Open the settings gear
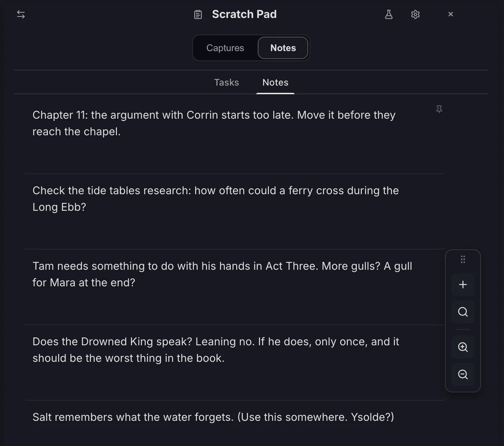Image resolution: width=504 pixels, height=446 pixels. (x=415, y=14)
